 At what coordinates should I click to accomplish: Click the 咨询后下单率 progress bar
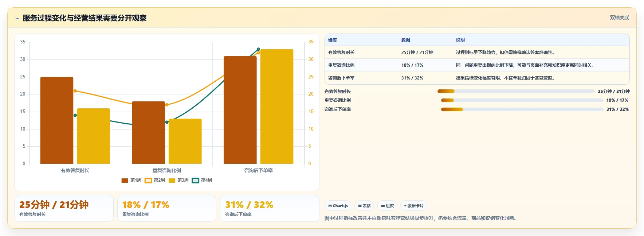(522, 109)
